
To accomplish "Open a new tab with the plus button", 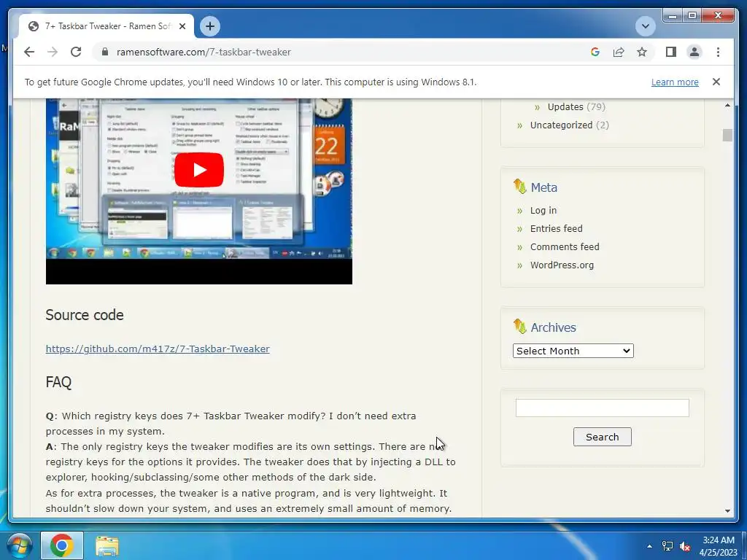I will click(x=210, y=26).
